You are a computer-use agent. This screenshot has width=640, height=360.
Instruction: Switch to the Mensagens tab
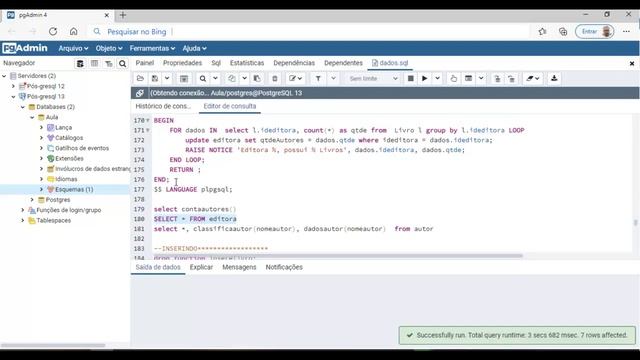click(x=239, y=267)
